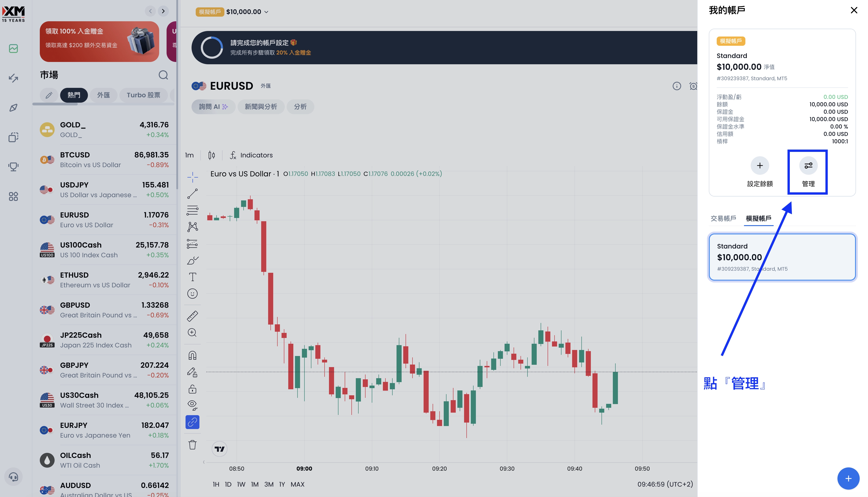Open candlestick chart type selector
868x497 pixels.
click(x=211, y=155)
